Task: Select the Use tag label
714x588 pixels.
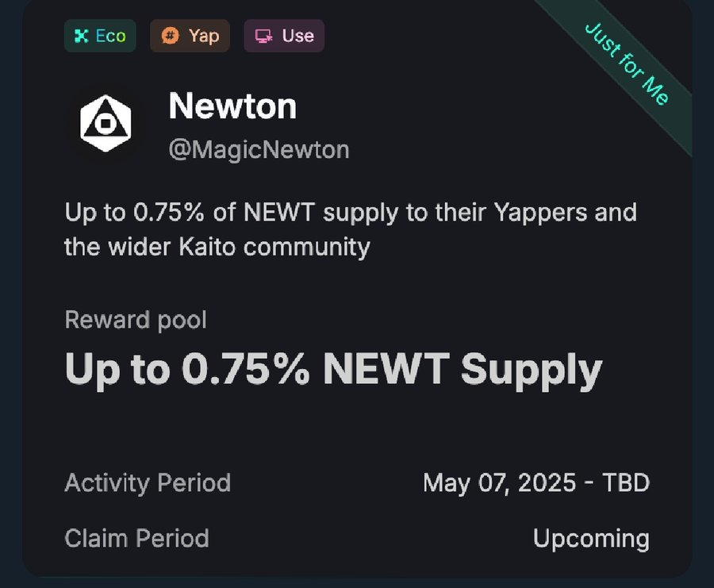Action: [297, 36]
